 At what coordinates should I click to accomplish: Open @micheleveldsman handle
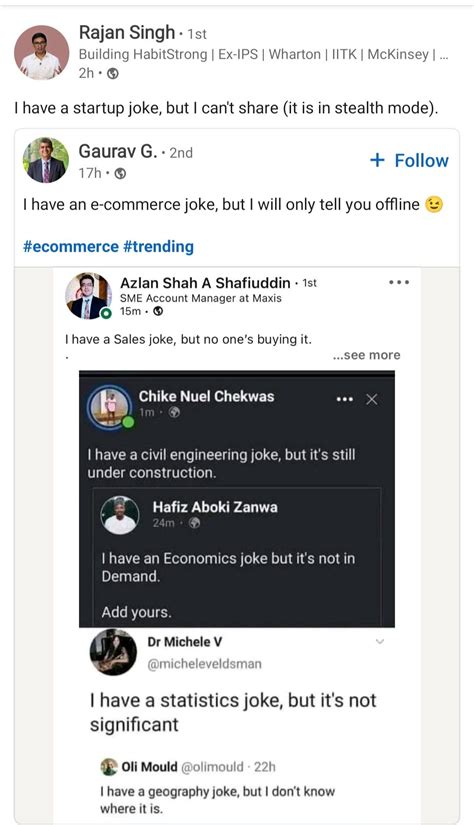(205, 664)
